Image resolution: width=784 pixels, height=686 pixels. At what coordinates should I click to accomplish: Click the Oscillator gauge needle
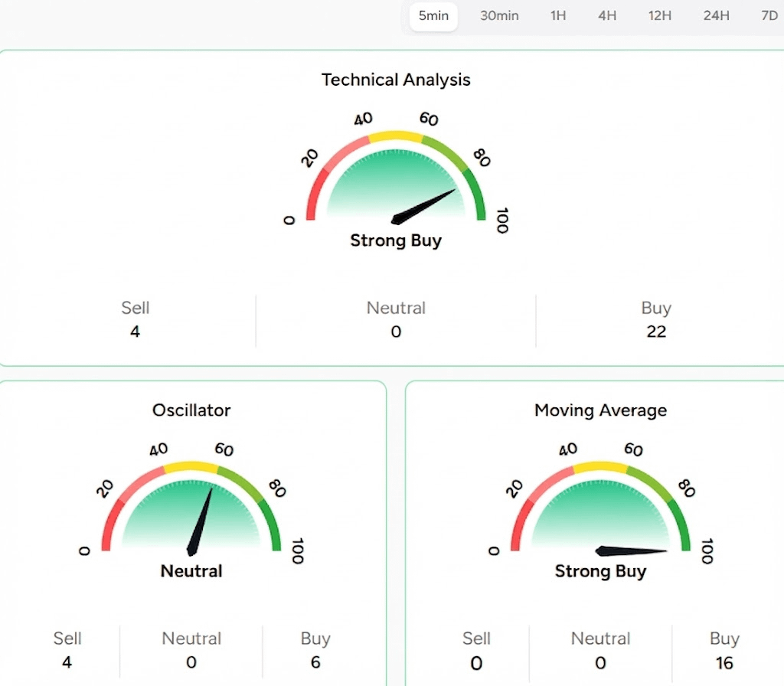point(200,522)
